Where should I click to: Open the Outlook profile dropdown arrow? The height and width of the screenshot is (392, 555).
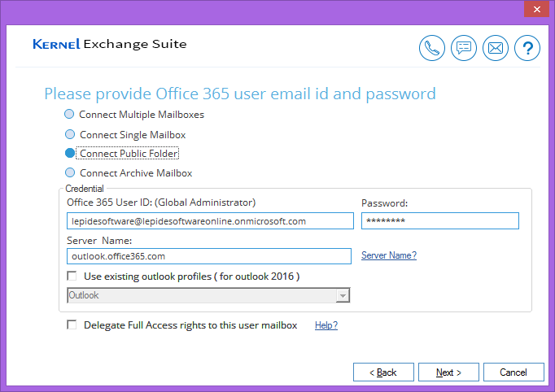(x=343, y=295)
